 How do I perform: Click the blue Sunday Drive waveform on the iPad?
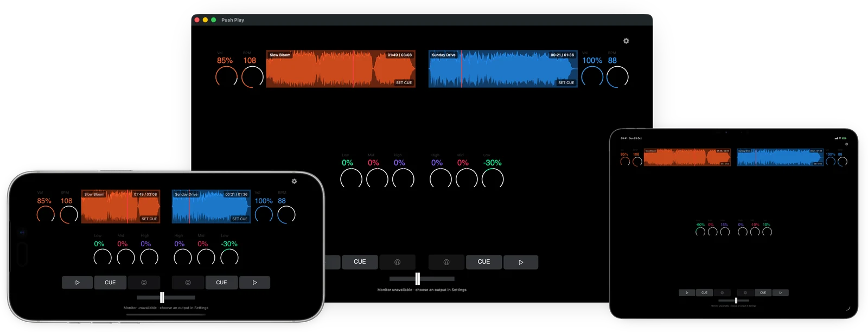click(781, 157)
